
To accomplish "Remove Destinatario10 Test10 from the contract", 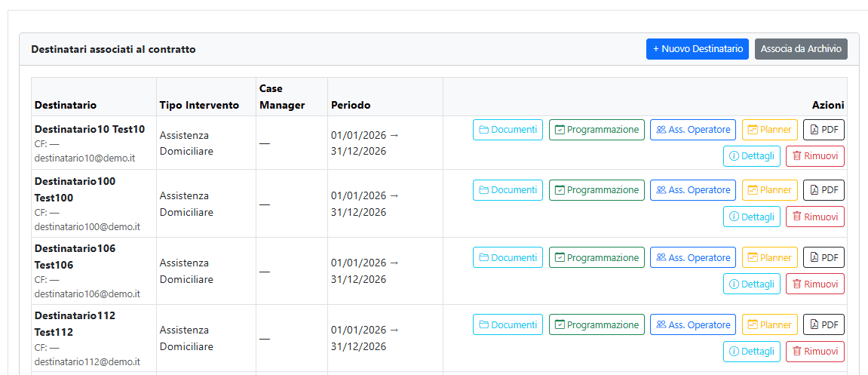I will coord(814,156).
